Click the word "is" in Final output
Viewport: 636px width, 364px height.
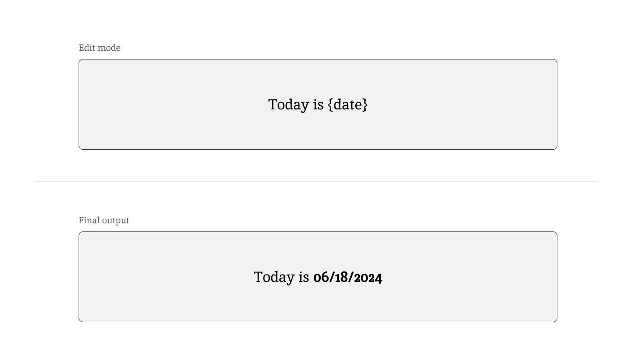[303, 277]
